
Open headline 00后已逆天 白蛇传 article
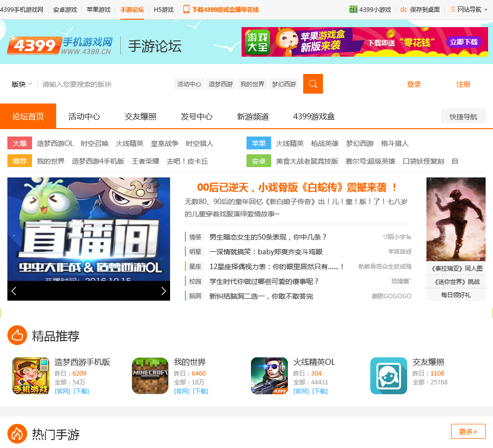[297, 187]
